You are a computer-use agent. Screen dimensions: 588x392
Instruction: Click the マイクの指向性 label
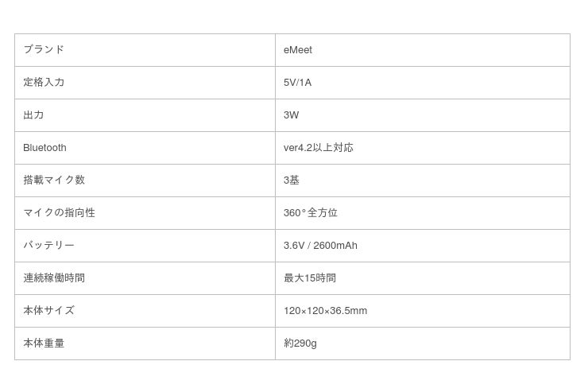[59, 213]
